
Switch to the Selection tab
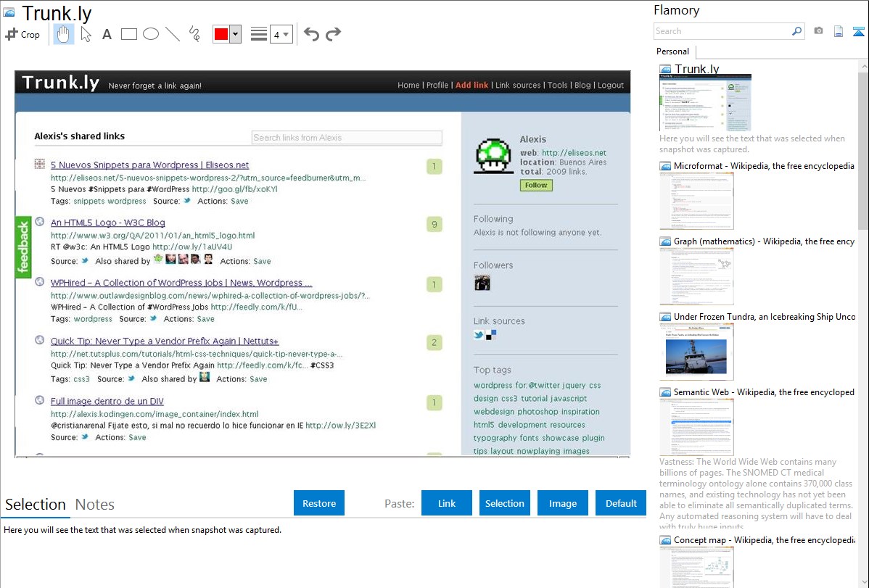coord(36,505)
